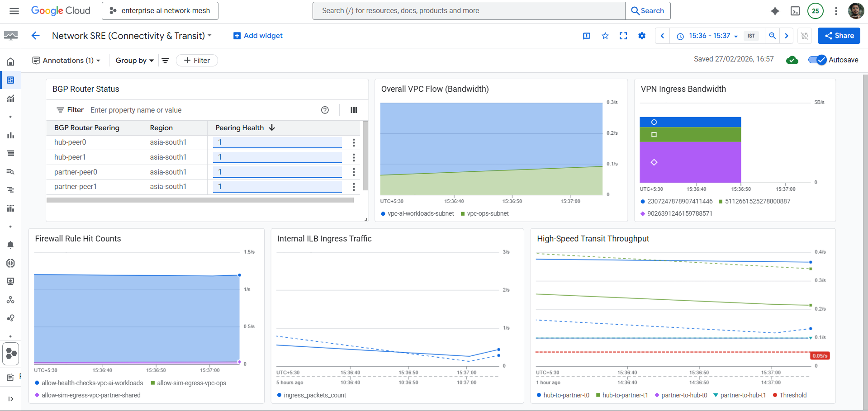Open the main navigation hamburger menu
The width and height of the screenshot is (868, 411).
pos(14,11)
